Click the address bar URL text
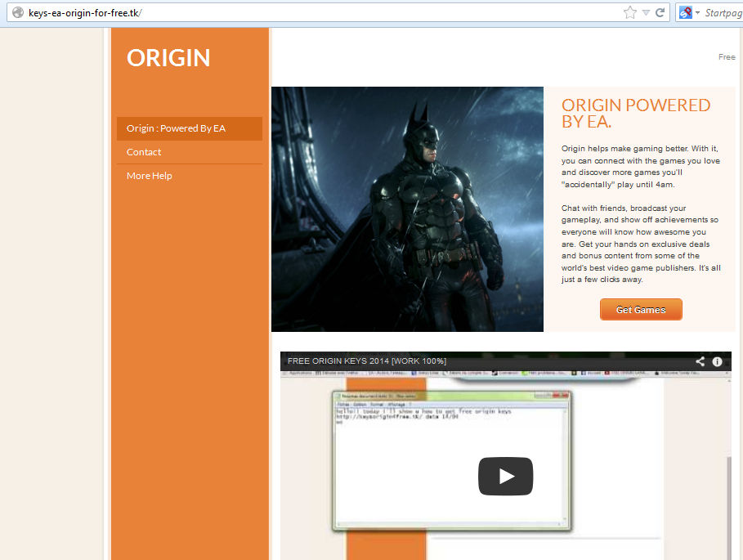 85,13
